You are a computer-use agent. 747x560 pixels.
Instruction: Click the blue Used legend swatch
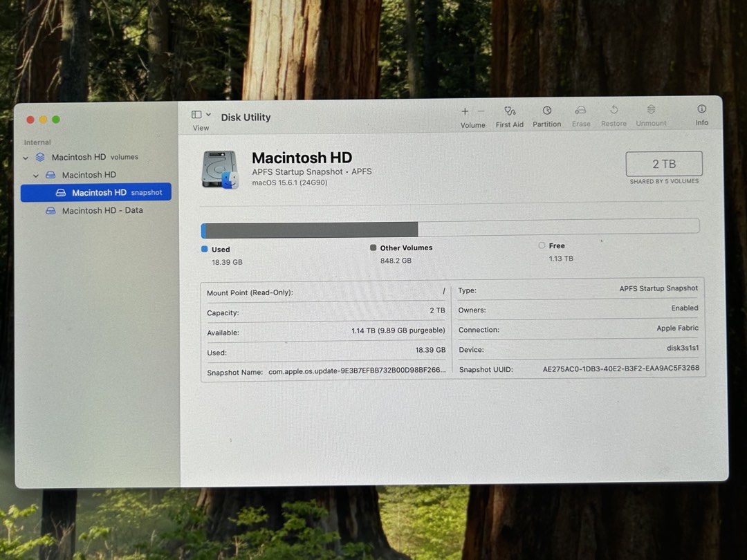click(x=204, y=249)
